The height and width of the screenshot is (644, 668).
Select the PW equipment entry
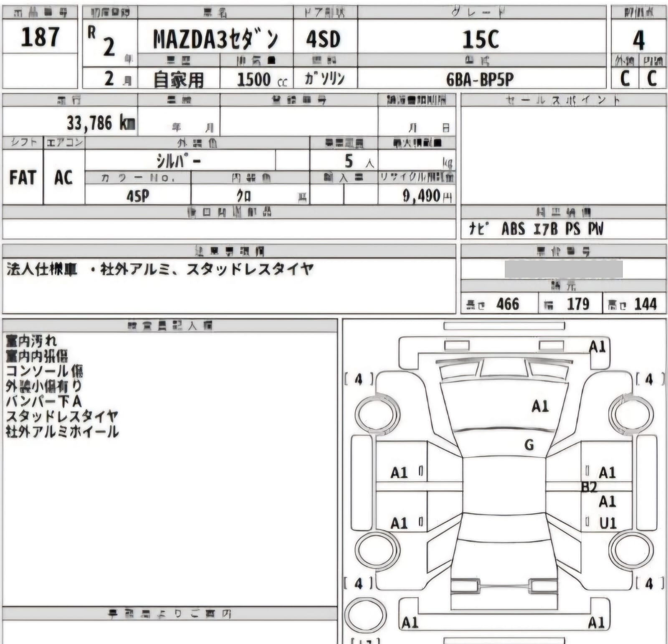[596, 229]
